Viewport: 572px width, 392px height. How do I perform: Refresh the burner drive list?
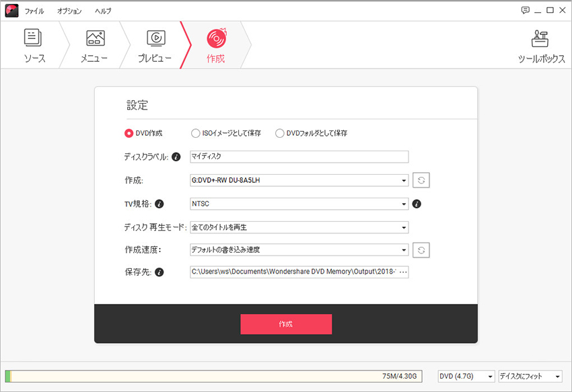click(421, 180)
